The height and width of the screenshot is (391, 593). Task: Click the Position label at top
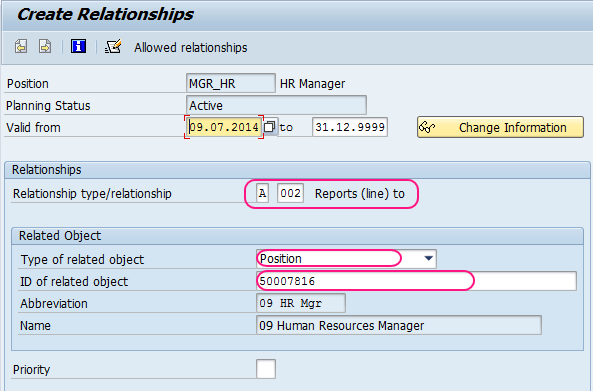coord(28,84)
